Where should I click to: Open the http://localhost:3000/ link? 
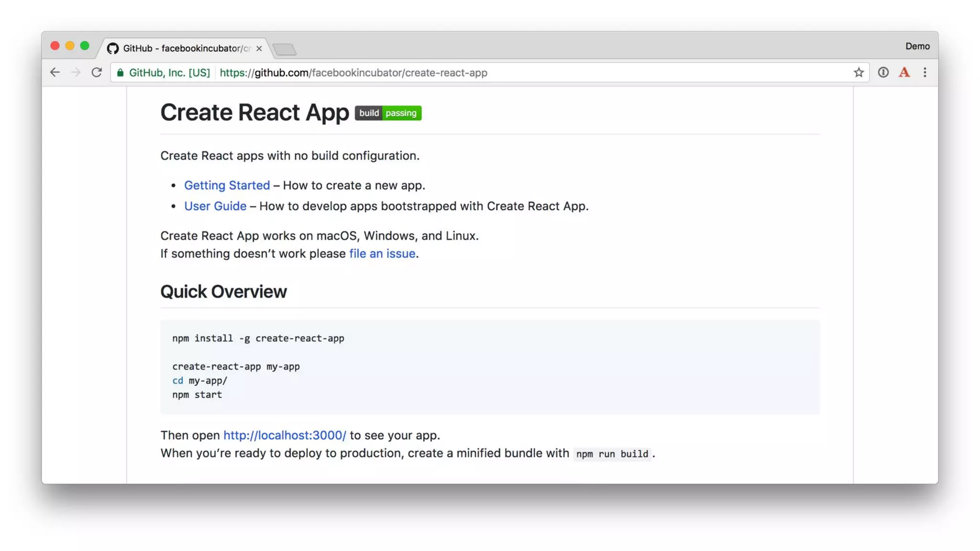284,435
